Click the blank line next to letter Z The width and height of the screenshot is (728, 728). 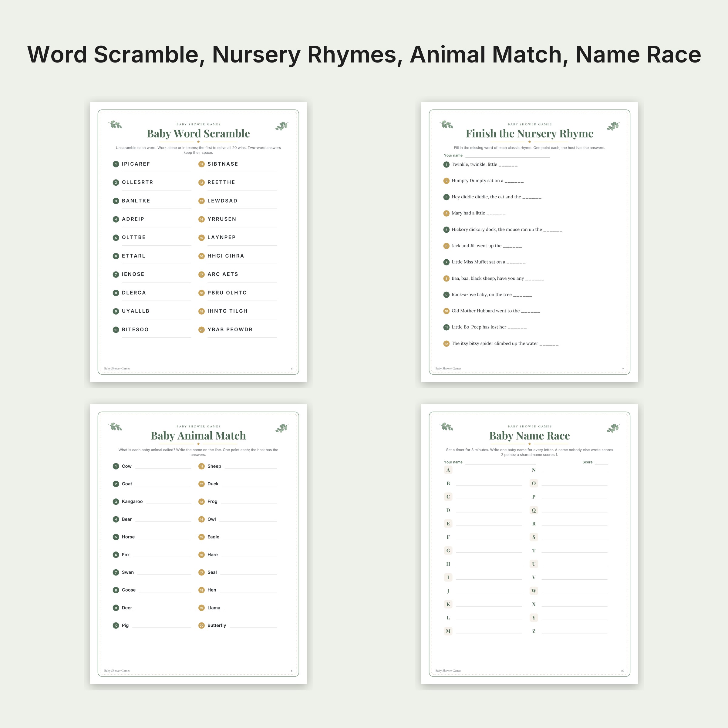click(x=574, y=633)
